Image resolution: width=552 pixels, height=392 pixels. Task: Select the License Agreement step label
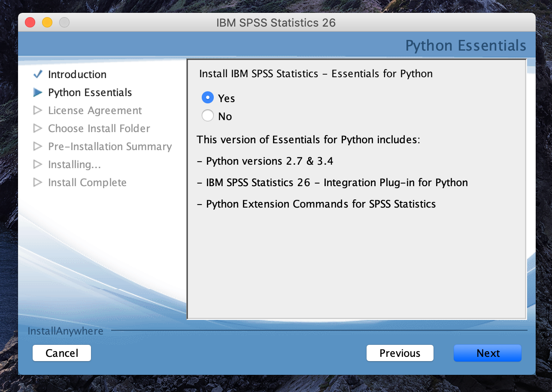[95, 111]
